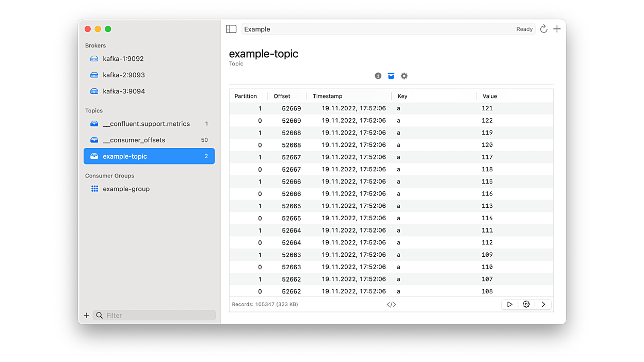The width and height of the screenshot is (644, 362).
Task: Select broker kafka-1:9092
Action: 149,59
